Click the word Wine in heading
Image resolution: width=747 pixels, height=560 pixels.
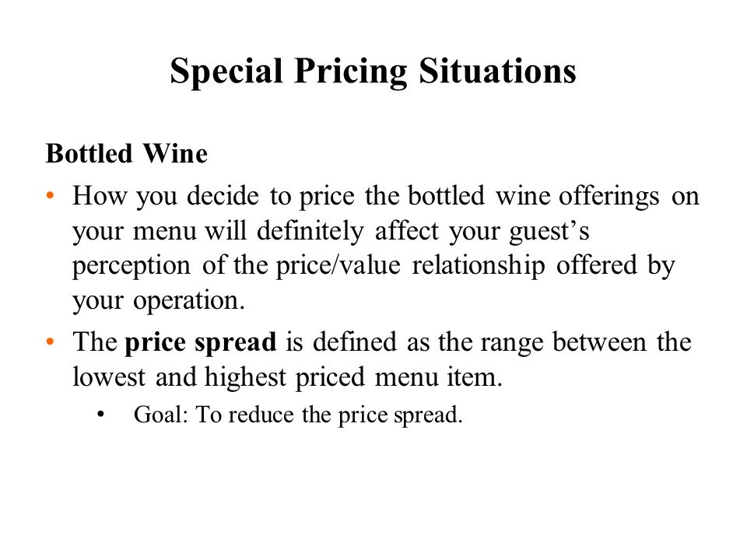tap(175, 154)
